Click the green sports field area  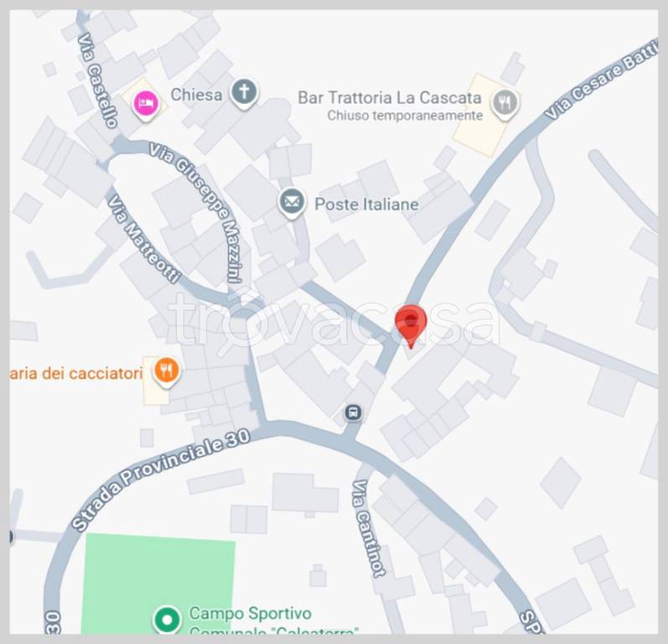158,583
